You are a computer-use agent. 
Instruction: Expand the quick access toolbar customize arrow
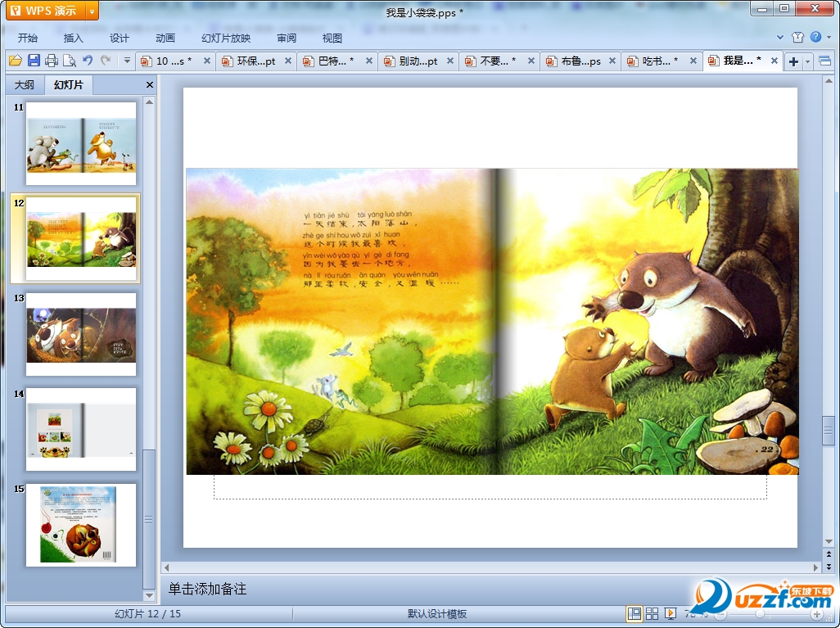click(x=127, y=61)
